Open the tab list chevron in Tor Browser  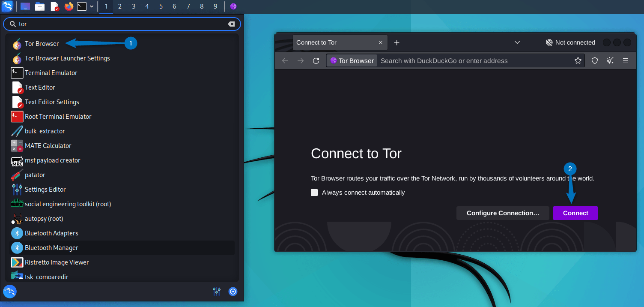tap(517, 42)
